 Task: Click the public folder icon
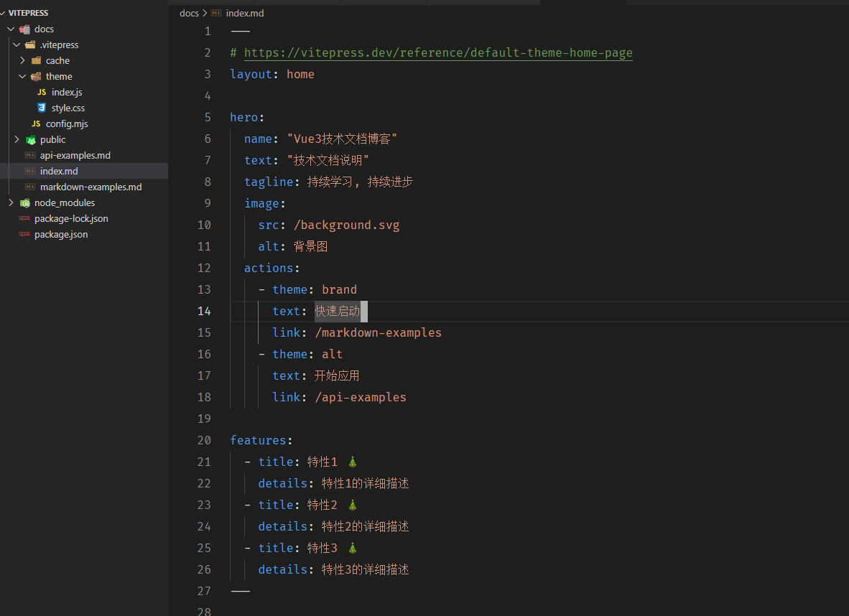click(x=31, y=140)
